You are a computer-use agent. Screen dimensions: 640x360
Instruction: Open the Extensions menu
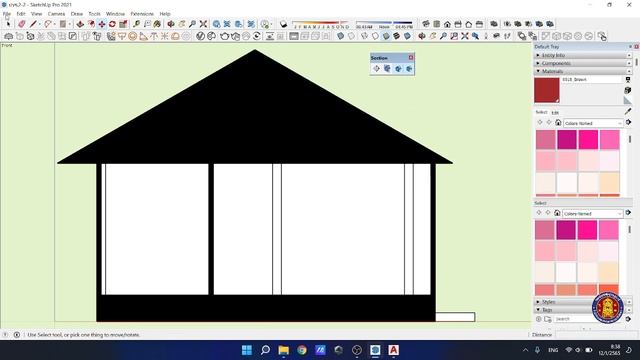(x=142, y=13)
